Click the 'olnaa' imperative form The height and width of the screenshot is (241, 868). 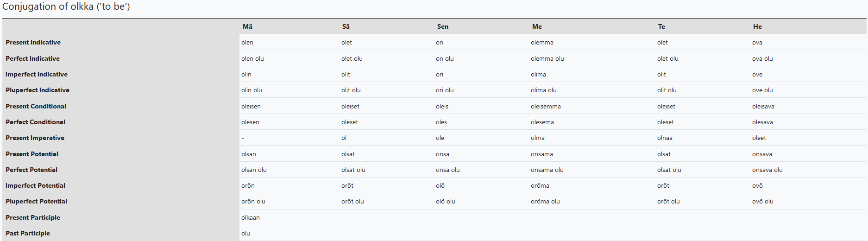(x=665, y=138)
